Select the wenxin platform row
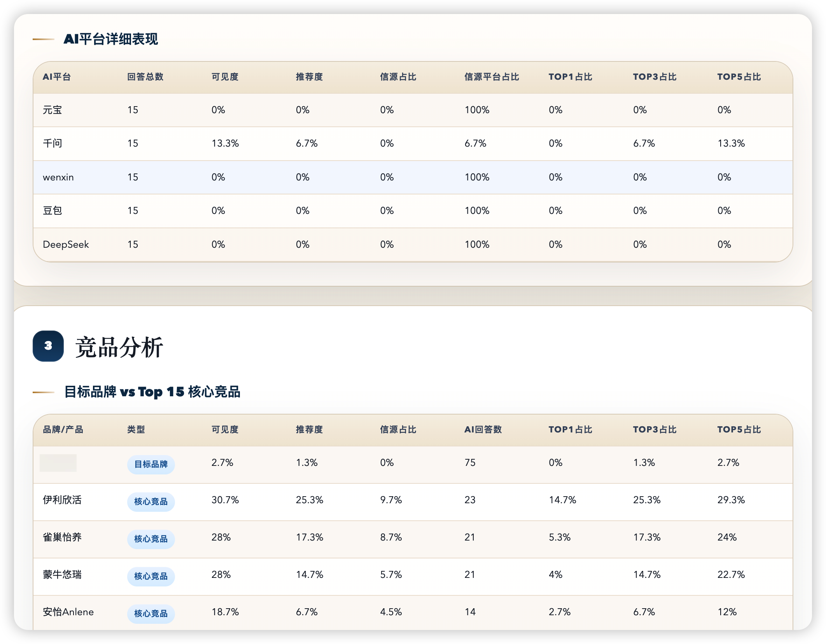Screen dimensions: 826x644 [58, 177]
